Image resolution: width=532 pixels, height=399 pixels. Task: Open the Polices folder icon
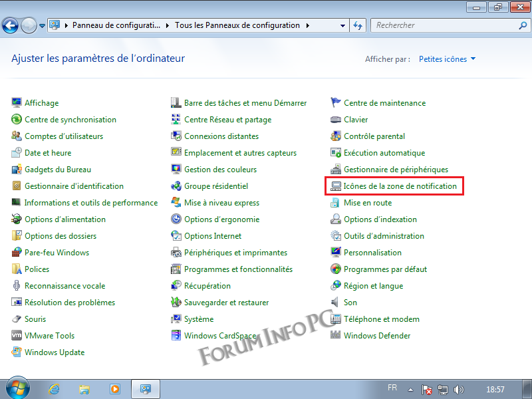[16, 269]
